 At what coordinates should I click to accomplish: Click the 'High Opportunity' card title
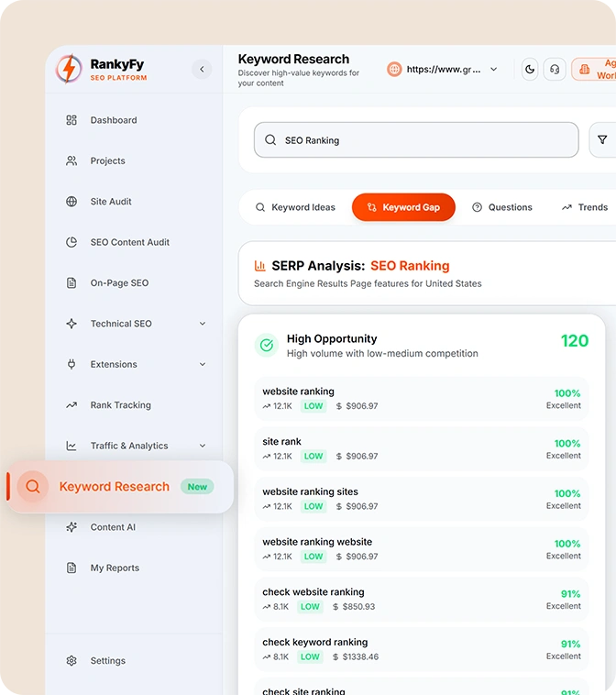[332, 339]
